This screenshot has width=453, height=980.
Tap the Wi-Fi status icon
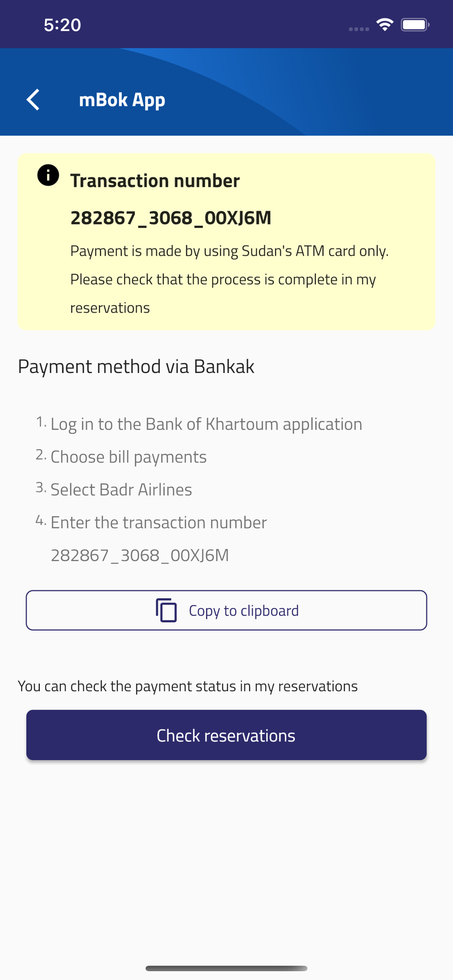click(x=385, y=24)
